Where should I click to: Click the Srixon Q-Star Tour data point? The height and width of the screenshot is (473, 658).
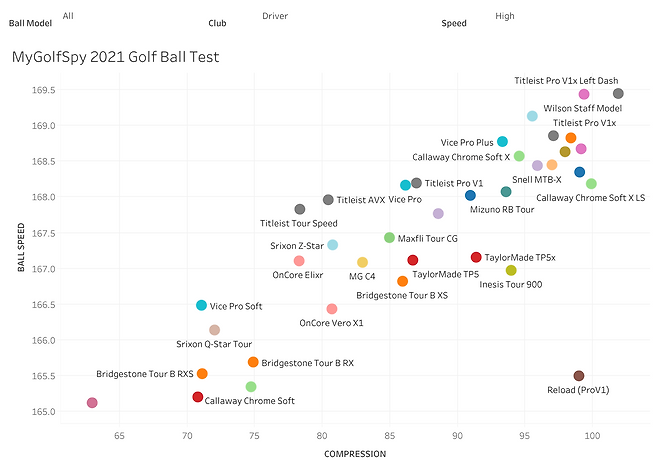(x=214, y=330)
